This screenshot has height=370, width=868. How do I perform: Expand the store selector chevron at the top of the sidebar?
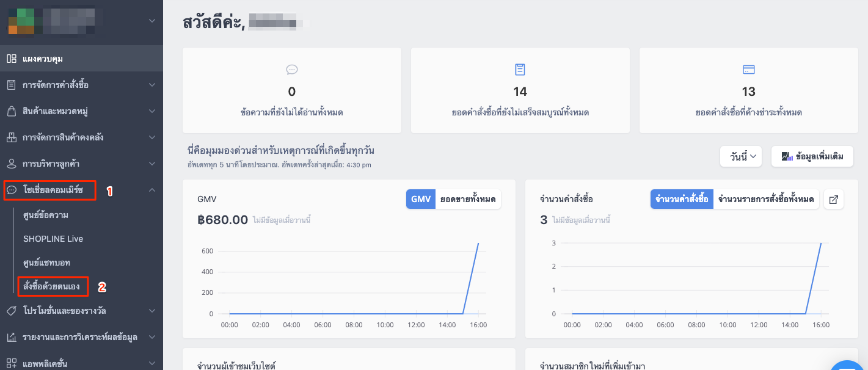[152, 21]
